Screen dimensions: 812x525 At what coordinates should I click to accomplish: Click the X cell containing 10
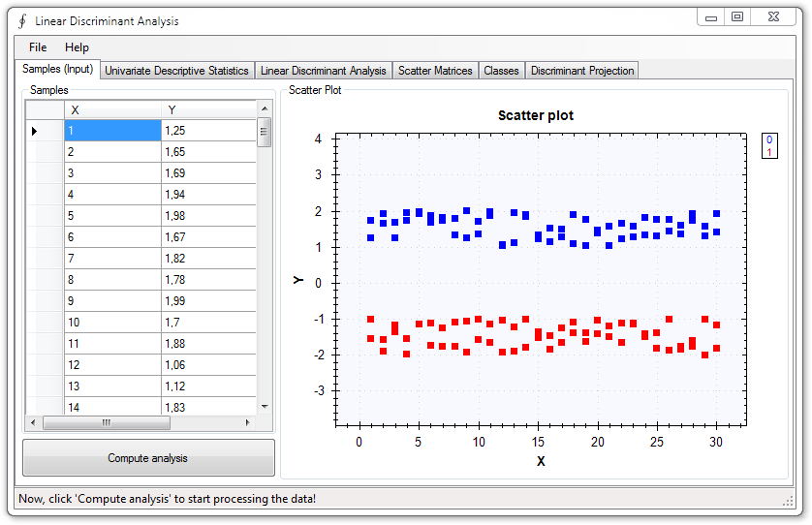pyautogui.click(x=113, y=322)
